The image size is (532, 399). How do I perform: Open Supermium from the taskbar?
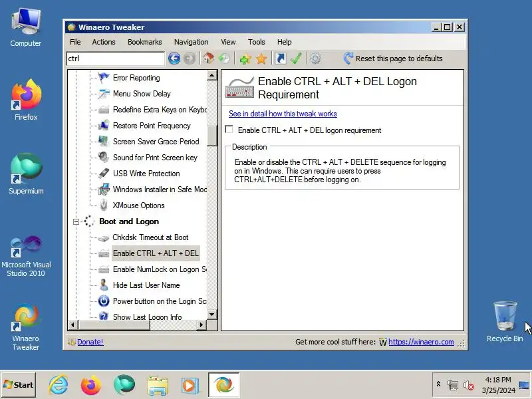(x=124, y=385)
